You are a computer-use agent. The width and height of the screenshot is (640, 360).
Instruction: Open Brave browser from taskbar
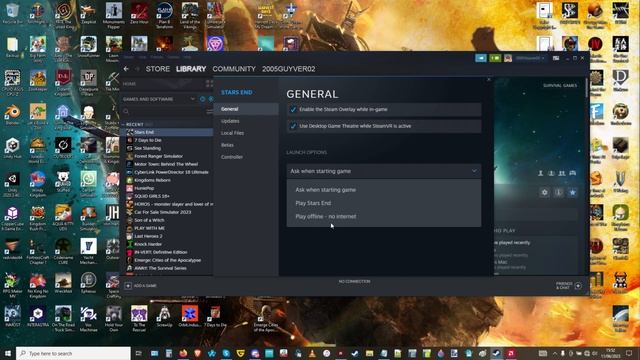[x=198, y=353]
